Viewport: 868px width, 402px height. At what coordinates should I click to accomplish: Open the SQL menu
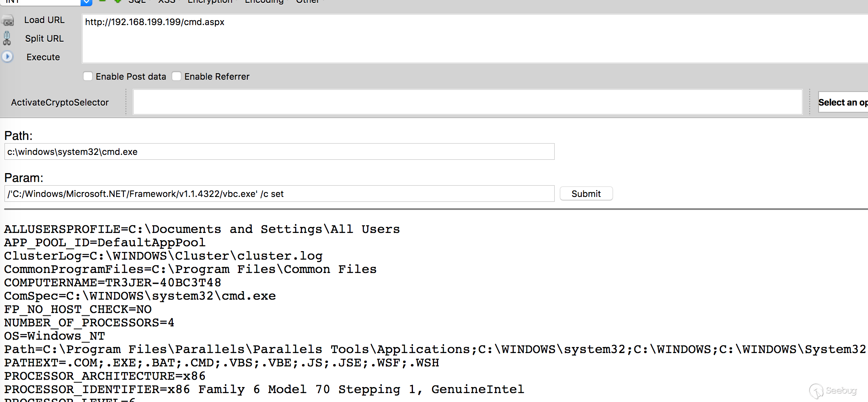137,2
